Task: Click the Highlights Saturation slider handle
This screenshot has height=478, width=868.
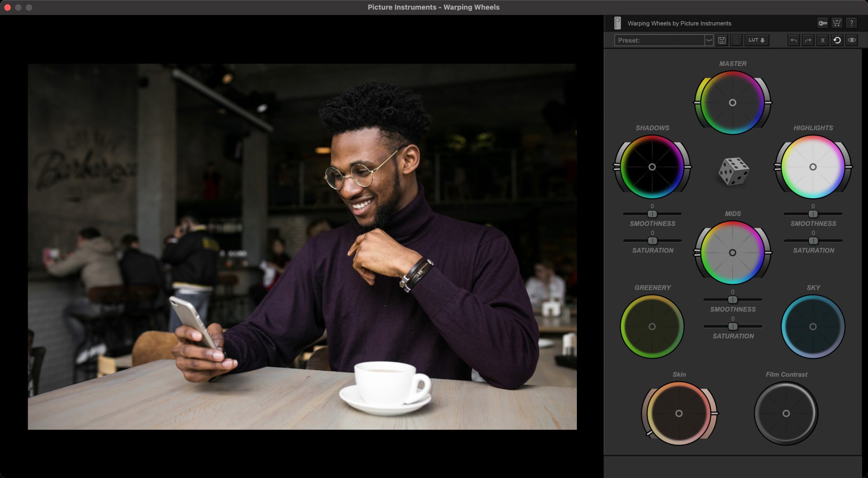Action: pos(813,241)
